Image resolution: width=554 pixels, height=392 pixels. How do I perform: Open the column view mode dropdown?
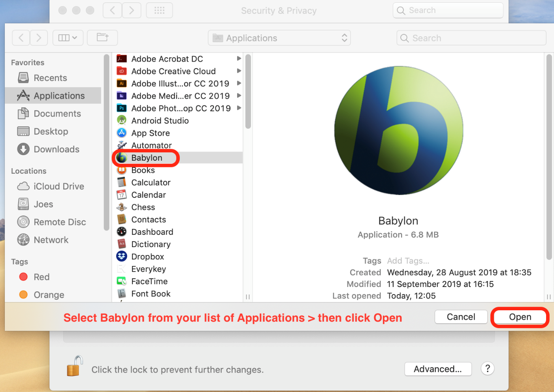68,38
